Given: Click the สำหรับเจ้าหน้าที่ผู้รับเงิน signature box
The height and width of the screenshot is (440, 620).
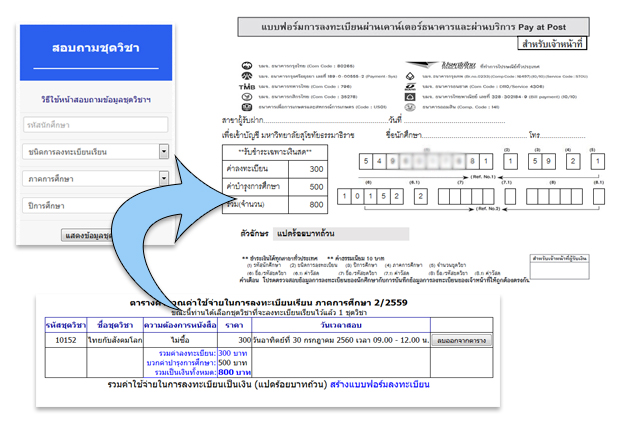Looking at the screenshot, I should [559, 266].
